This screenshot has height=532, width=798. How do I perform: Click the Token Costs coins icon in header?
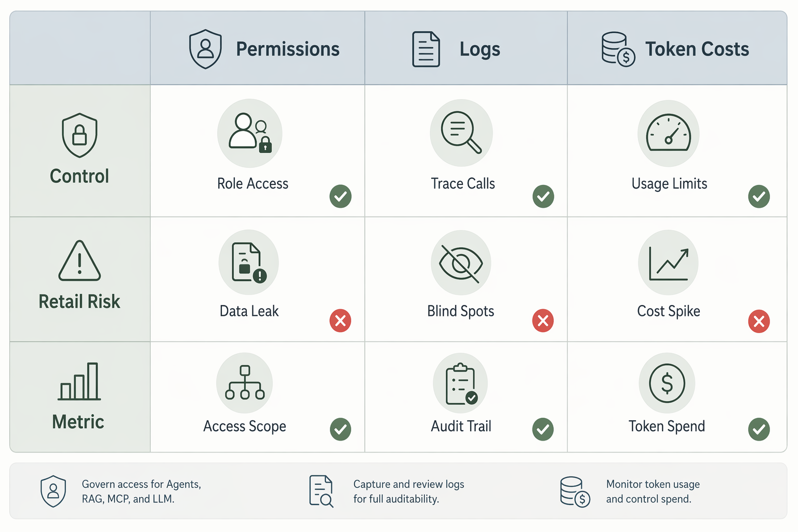pyautogui.click(x=618, y=49)
